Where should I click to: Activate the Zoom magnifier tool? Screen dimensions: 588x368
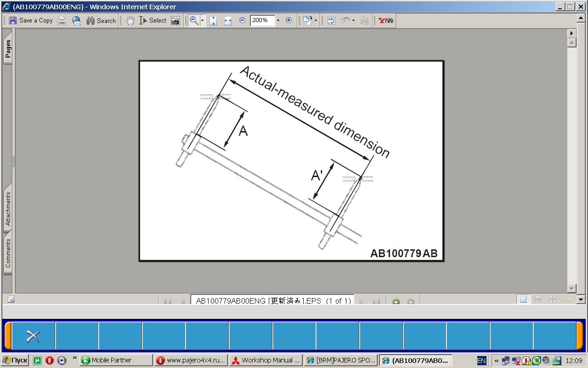coord(194,20)
